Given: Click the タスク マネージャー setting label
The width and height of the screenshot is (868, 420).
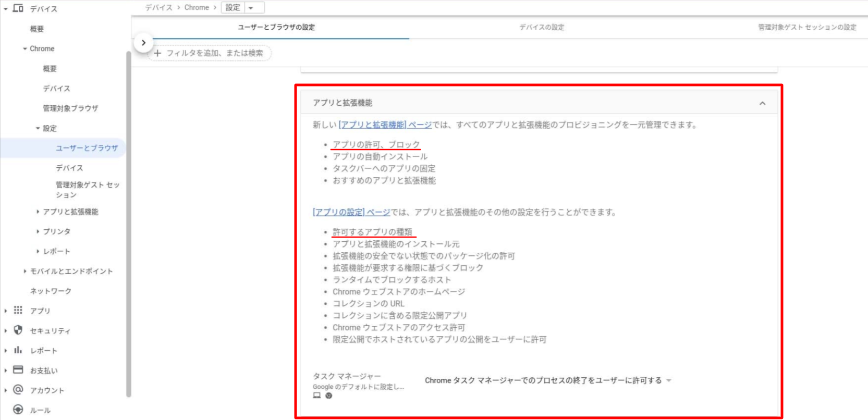Looking at the screenshot, I should 347,376.
